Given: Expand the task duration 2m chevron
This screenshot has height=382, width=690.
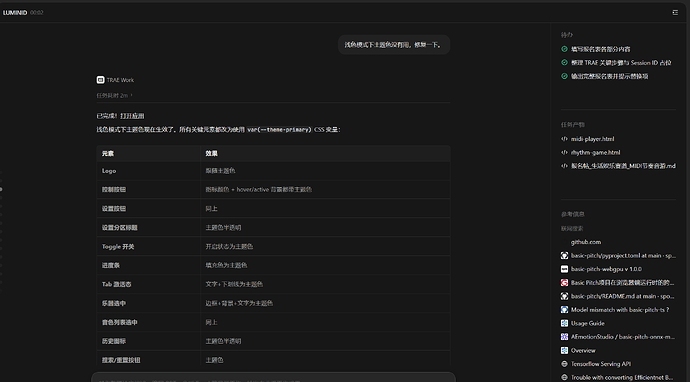Looking at the screenshot, I should click(131, 95).
